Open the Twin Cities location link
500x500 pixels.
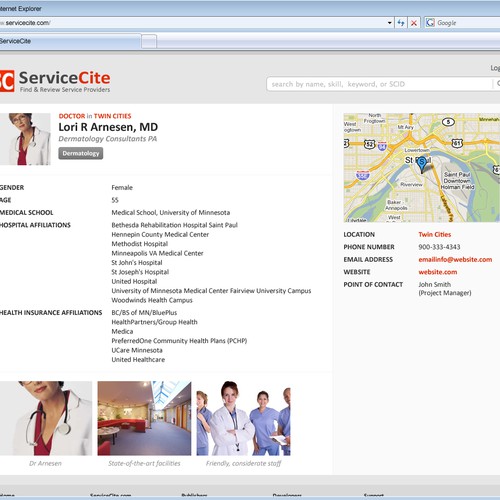[435, 234]
